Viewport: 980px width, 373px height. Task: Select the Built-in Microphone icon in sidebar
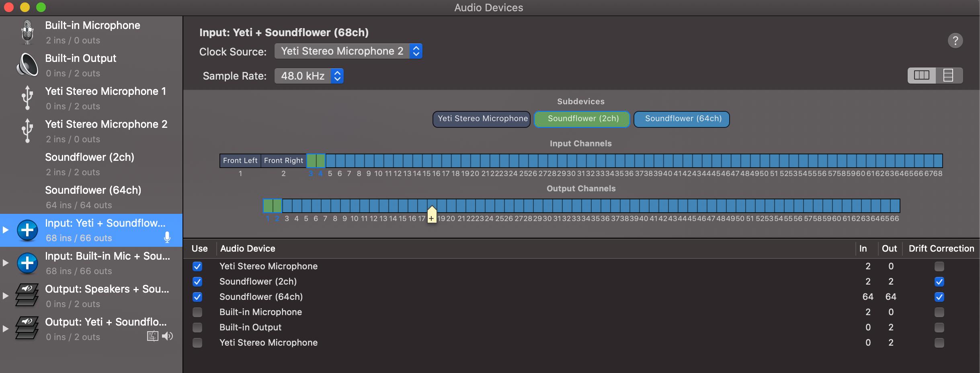pyautogui.click(x=27, y=32)
